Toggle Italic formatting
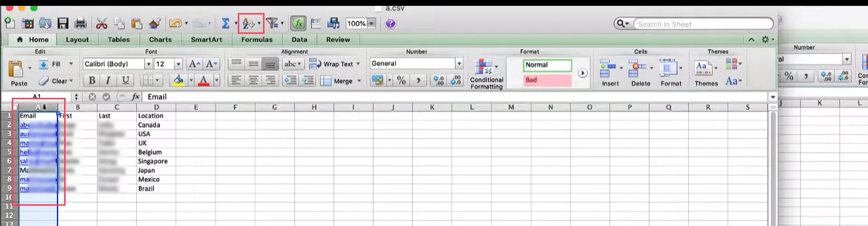This screenshot has width=868, height=226. tap(108, 81)
